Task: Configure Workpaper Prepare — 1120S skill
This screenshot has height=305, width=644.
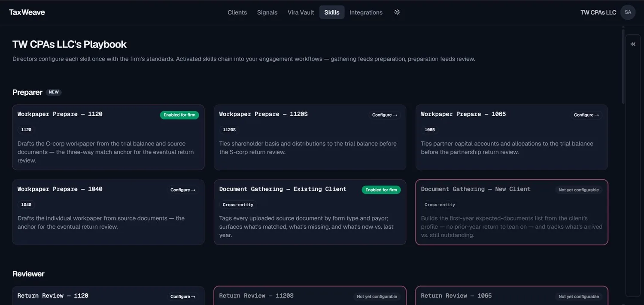Action: [x=385, y=115]
